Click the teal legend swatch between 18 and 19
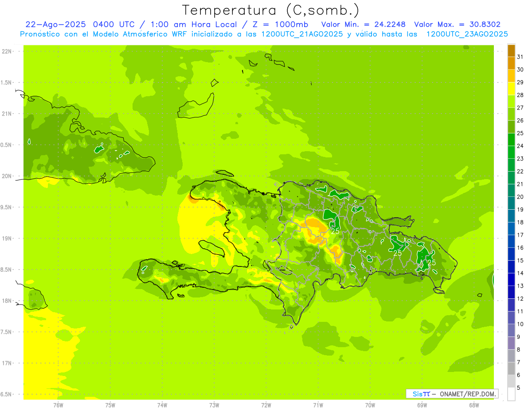The image size is (532, 411). [x=511, y=216]
